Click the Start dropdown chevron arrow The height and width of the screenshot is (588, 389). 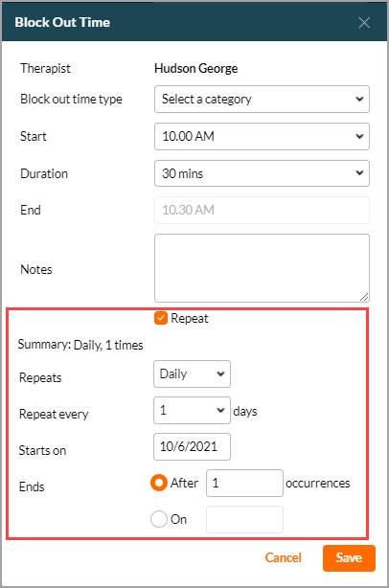click(359, 136)
